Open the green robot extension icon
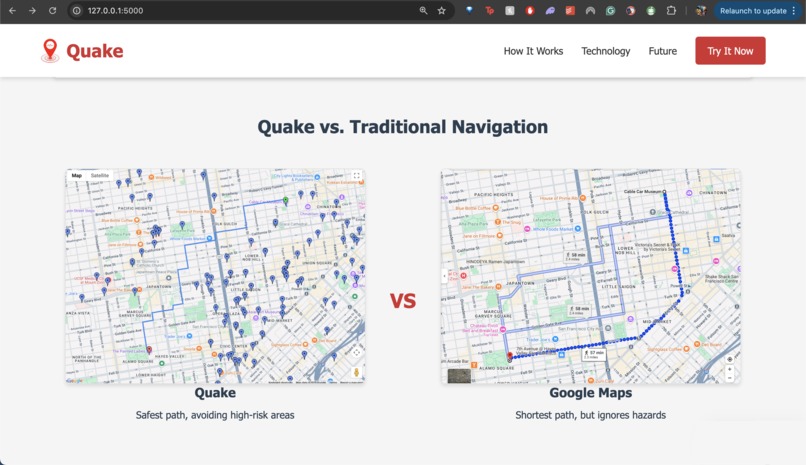 click(x=651, y=10)
